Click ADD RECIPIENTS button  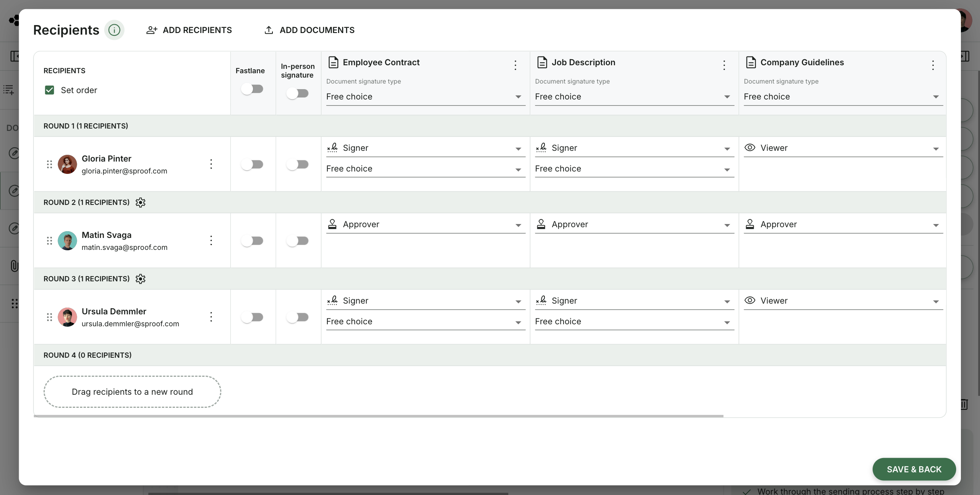pyautogui.click(x=189, y=30)
